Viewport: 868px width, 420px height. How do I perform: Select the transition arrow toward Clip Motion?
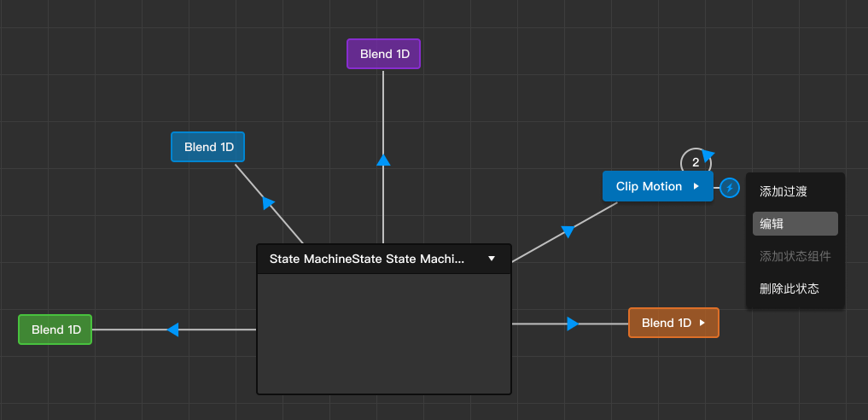coord(568,231)
